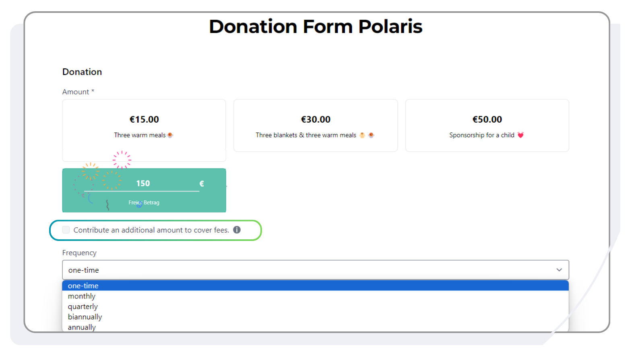Click the orange fireworks confetti graphic
This screenshot has height=362, width=644.
[x=90, y=172]
